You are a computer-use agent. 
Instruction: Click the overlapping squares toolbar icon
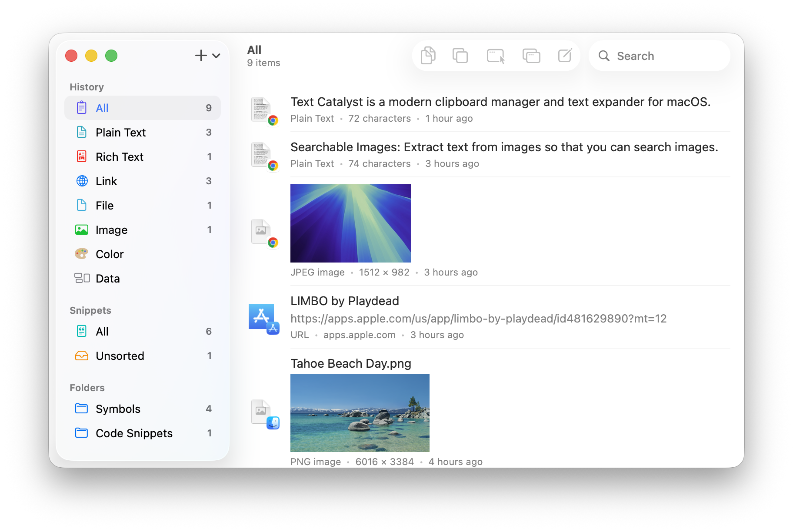click(460, 56)
